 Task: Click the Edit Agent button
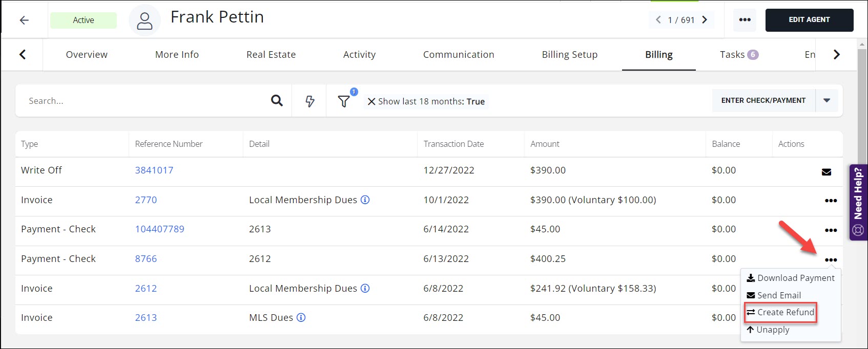(x=809, y=20)
